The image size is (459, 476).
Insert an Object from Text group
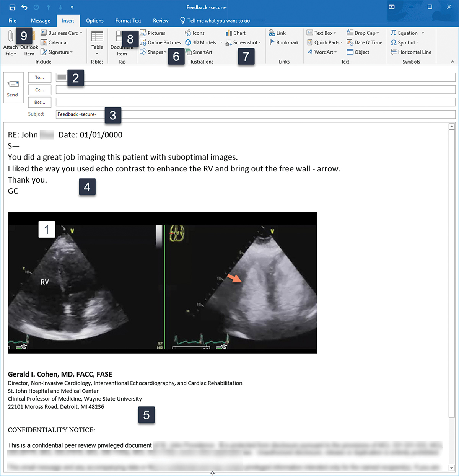point(358,52)
